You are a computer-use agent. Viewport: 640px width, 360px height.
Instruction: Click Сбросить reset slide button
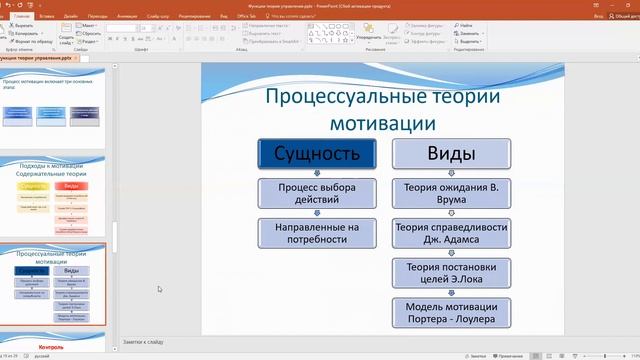(x=89, y=33)
